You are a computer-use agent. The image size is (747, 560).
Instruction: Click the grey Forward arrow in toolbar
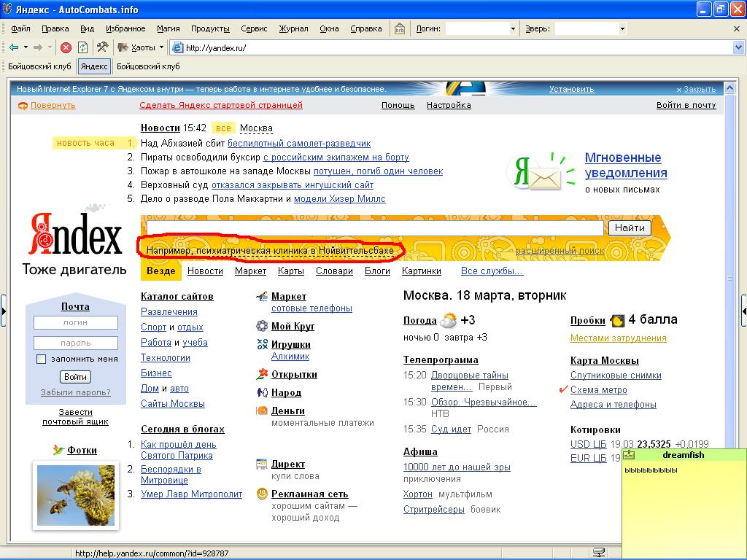tap(38, 47)
